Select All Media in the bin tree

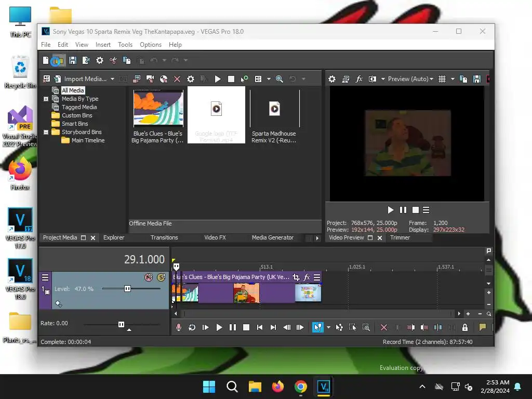click(x=73, y=90)
